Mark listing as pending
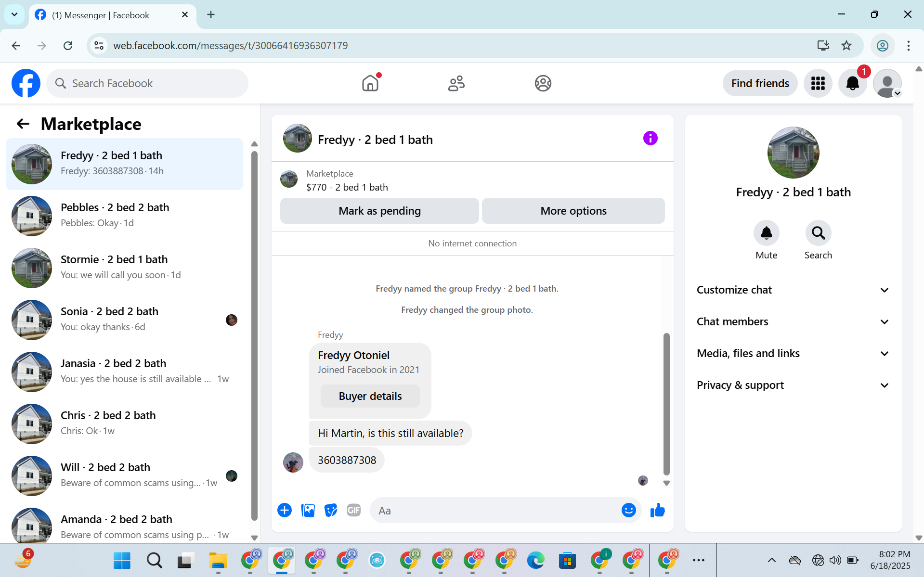The height and width of the screenshot is (577, 924). coord(379,211)
